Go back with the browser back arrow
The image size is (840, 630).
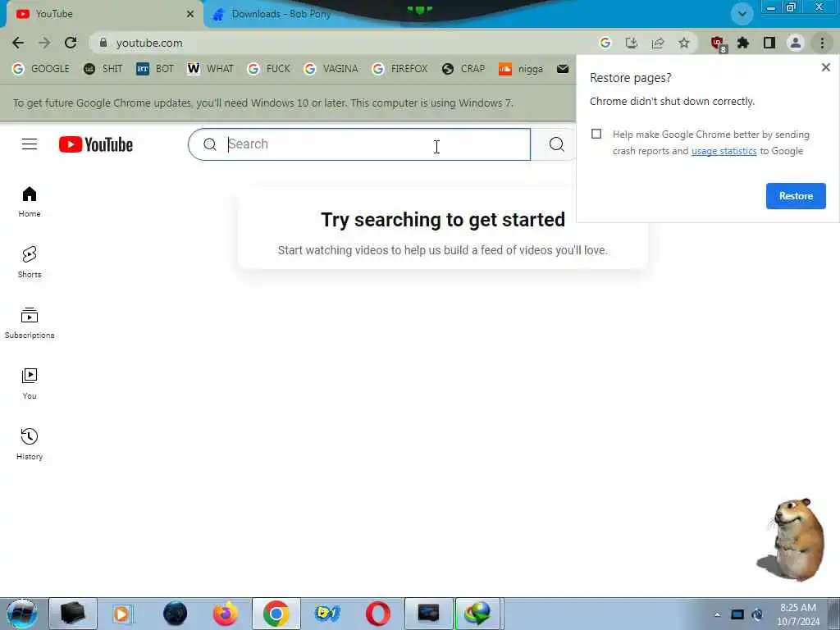[x=18, y=43]
